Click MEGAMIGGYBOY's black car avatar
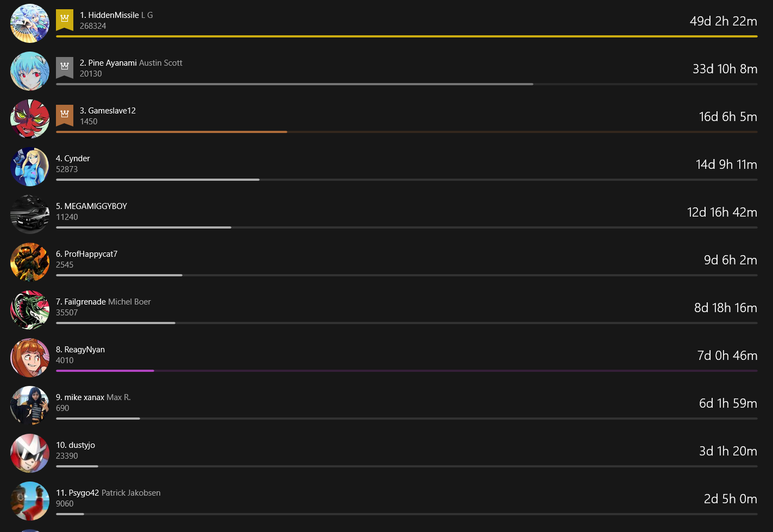This screenshot has width=773, height=532. click(30, 214)
